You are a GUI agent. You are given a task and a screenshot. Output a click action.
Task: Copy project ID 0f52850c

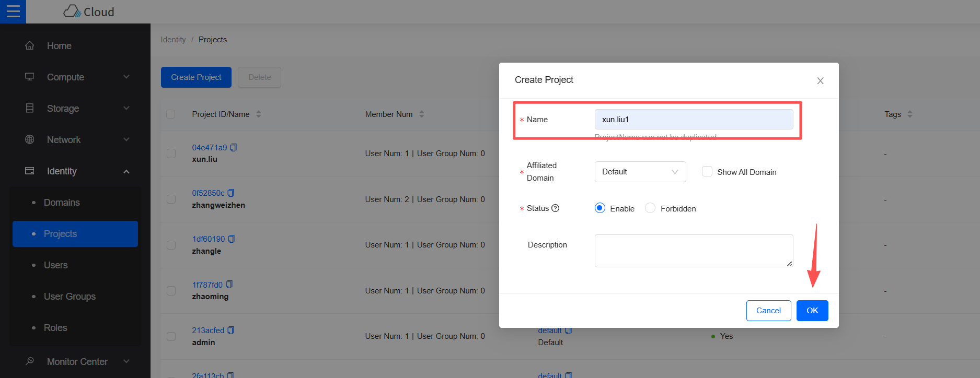click(231, 193)
